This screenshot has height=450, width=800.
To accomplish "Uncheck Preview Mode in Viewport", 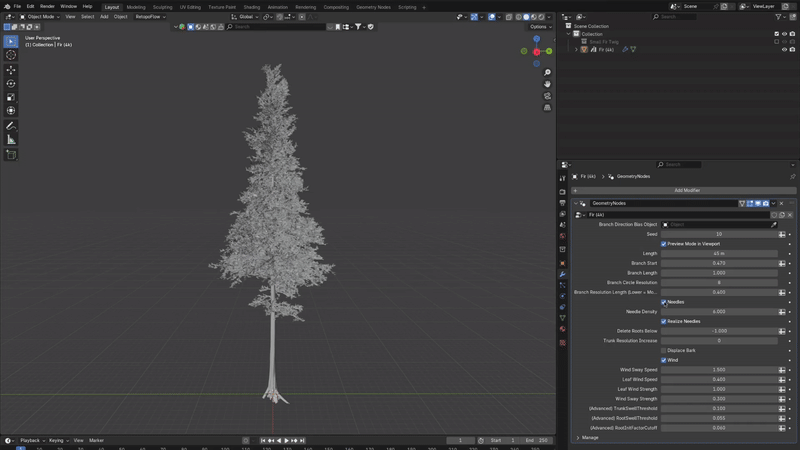I will point(664,244).
